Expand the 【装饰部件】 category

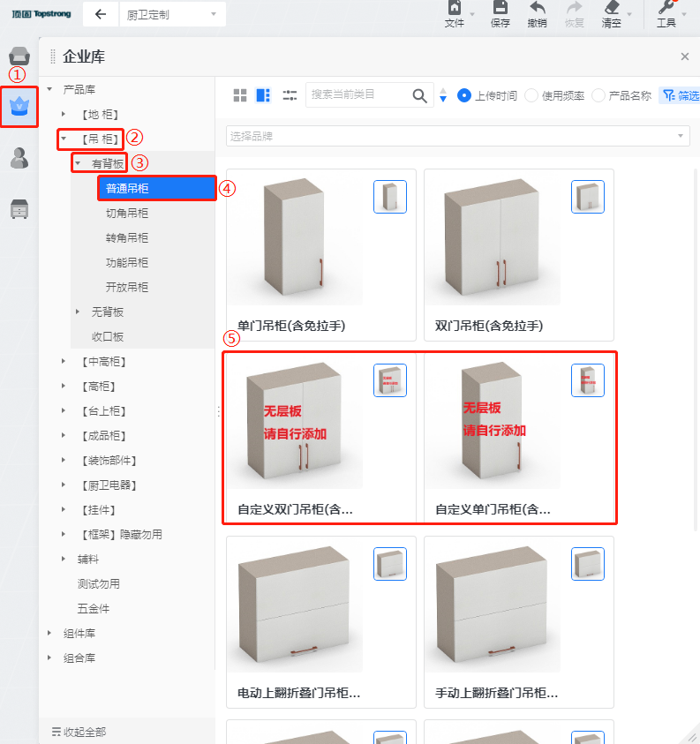(x=64, y=460)
